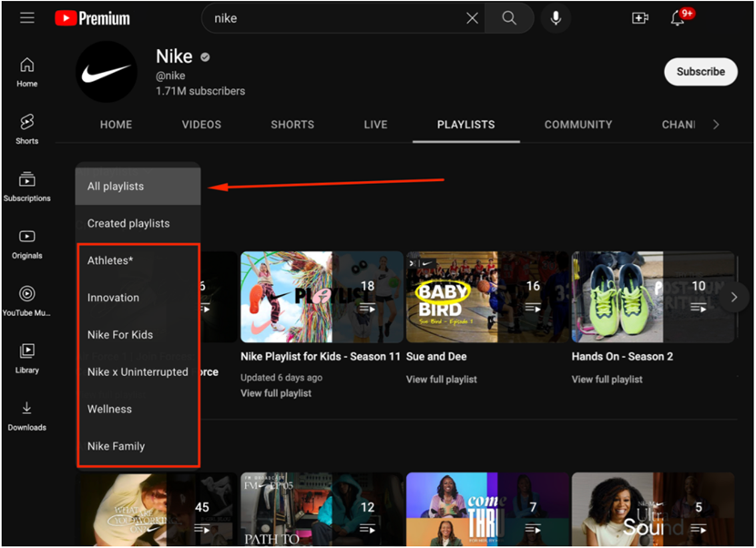Click the 1.71M subscribers text
This screenshot has height=548, width=756.
(200, 91)
